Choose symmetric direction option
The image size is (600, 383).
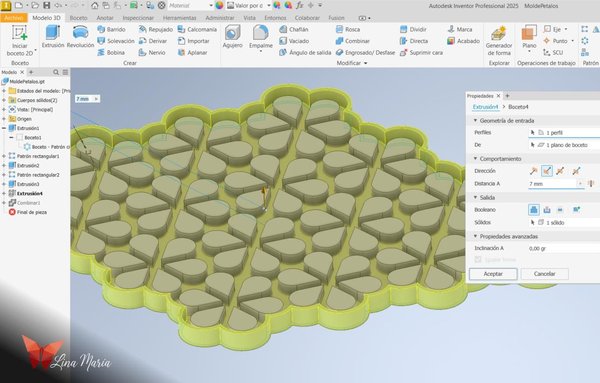click(560, 171)
